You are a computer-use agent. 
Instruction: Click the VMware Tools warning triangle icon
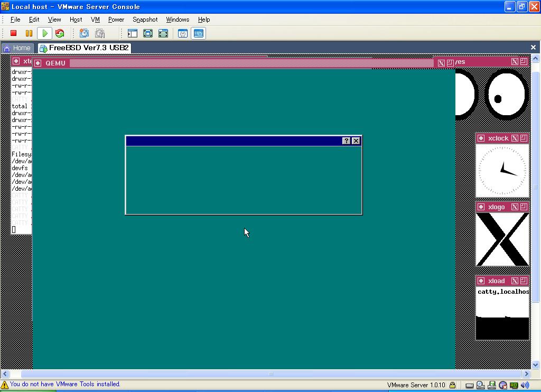(4, 385)
